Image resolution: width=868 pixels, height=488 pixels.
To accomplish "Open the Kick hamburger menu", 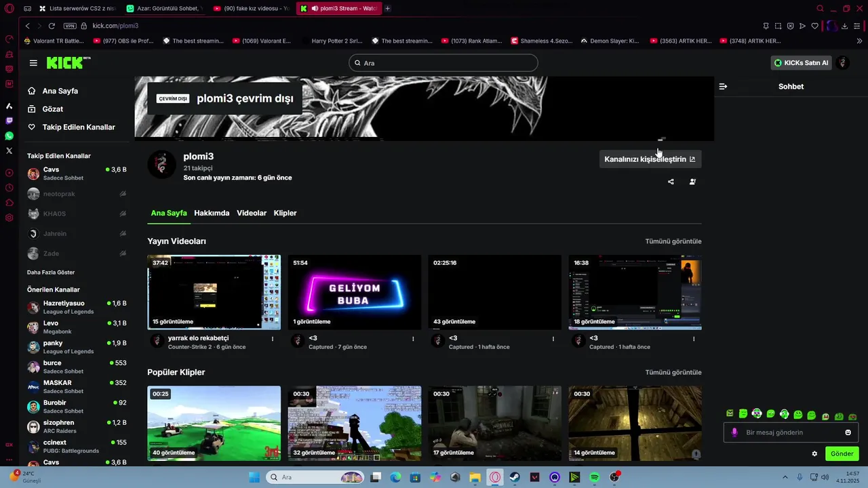I will 33,63.
